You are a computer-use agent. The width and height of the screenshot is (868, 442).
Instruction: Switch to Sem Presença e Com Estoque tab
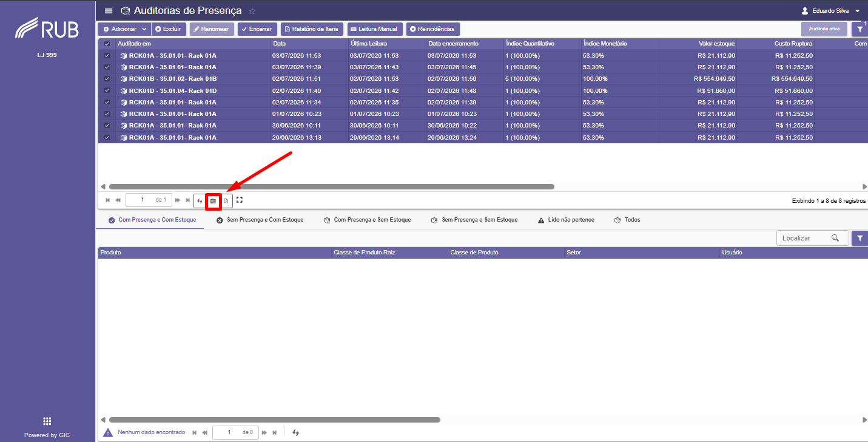click(x=260, y=220)
